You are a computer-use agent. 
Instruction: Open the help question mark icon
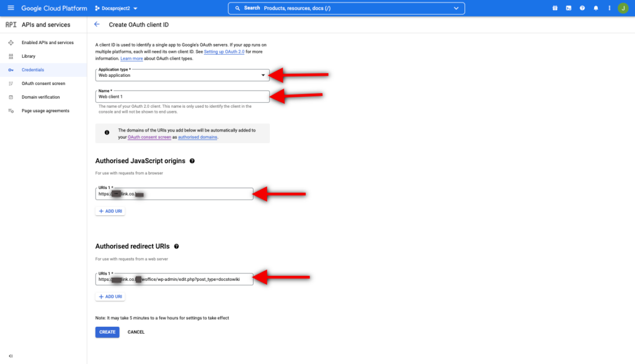(x=582, y=8)
